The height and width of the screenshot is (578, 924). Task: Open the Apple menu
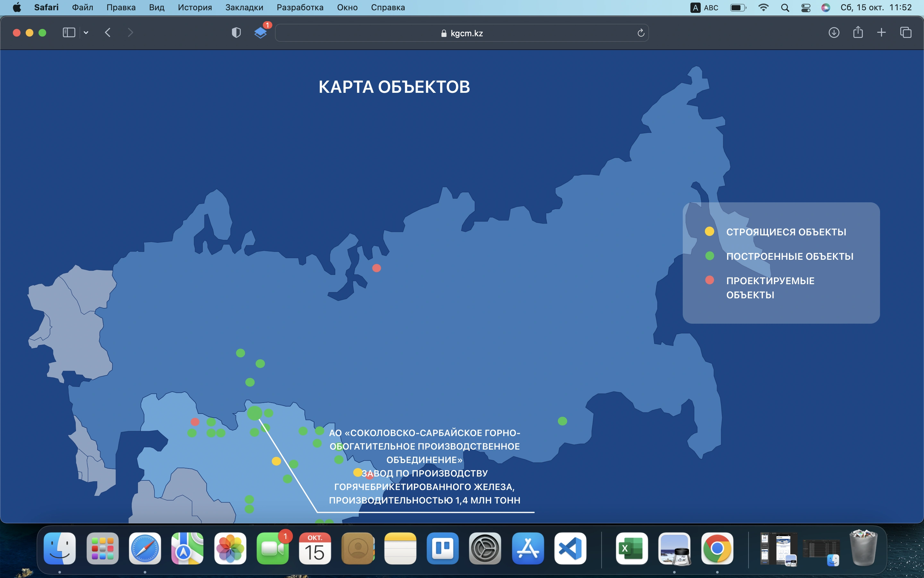(x=17, y=7)
